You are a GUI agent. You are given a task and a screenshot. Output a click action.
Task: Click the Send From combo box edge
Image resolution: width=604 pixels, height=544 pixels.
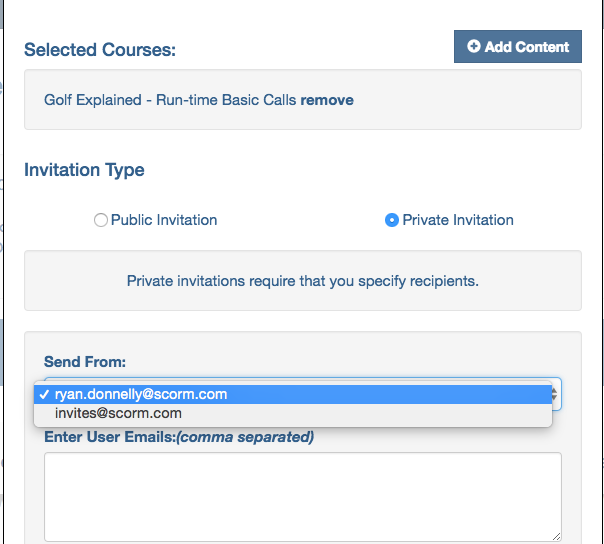pos(300,380)
